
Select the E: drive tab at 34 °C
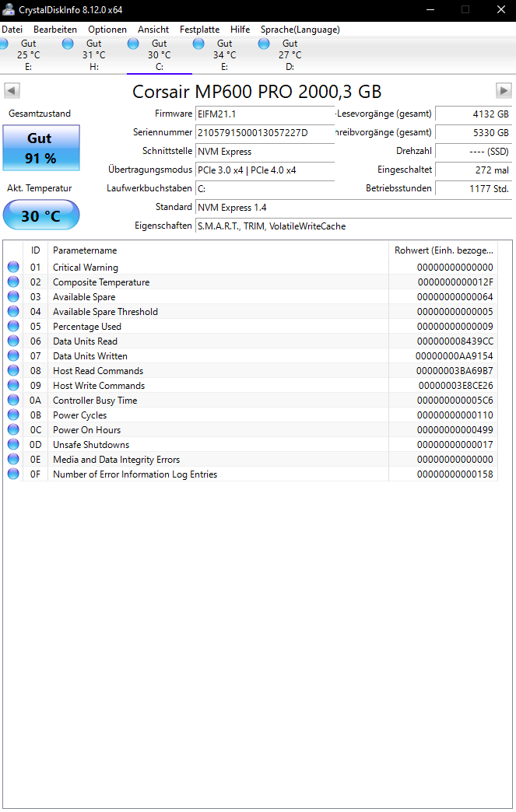[x=224, y=55]
